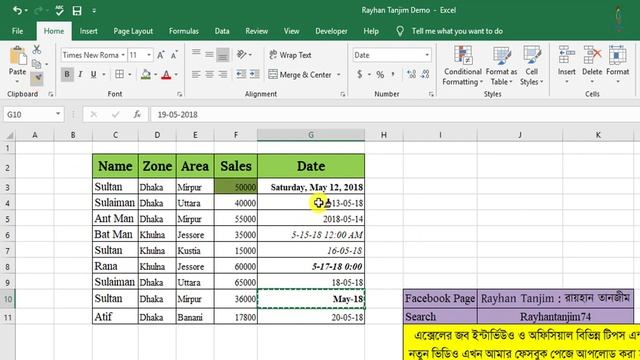Viewport: 640px width, 360px height.
Task: Top align cell contents
Action: [196, 54]
